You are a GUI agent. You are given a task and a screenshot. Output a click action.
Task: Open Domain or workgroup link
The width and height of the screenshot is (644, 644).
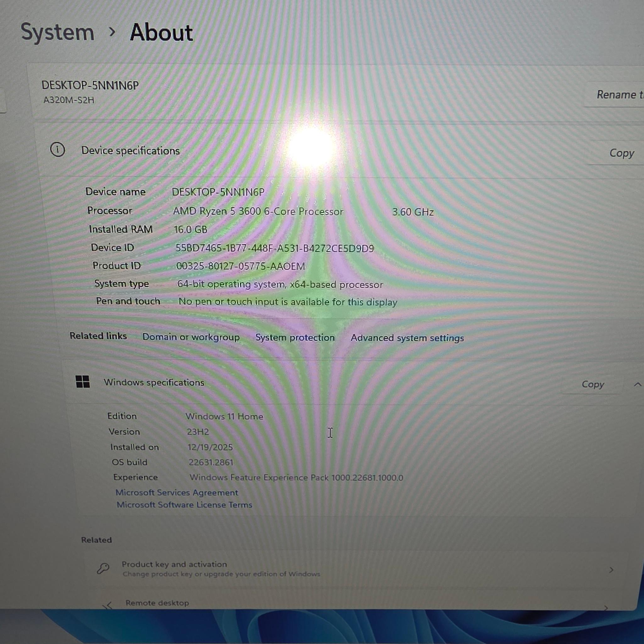tap(191, 337)
